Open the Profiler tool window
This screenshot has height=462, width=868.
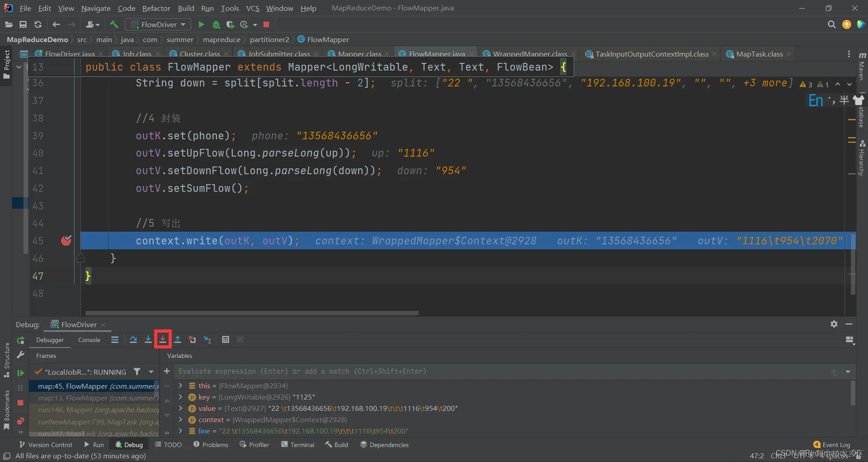pyautogui.click(x=254, y=445)
